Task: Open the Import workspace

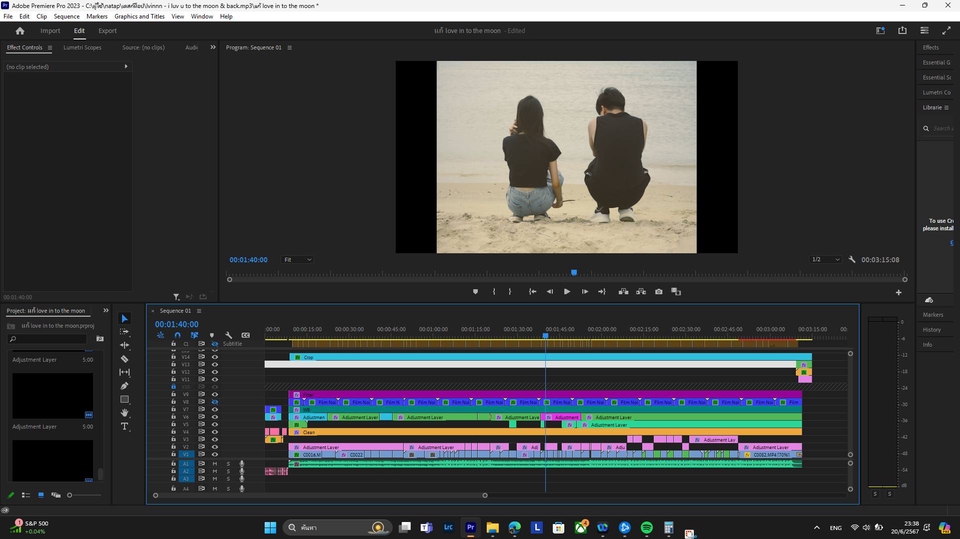Action: [50, 31]
